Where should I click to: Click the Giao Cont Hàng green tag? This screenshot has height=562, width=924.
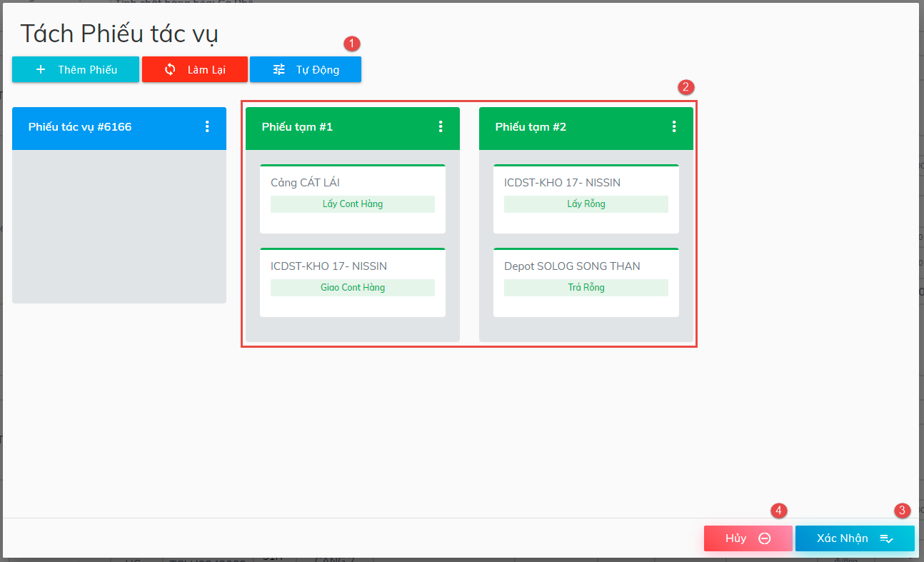click(x=352, y=288)
